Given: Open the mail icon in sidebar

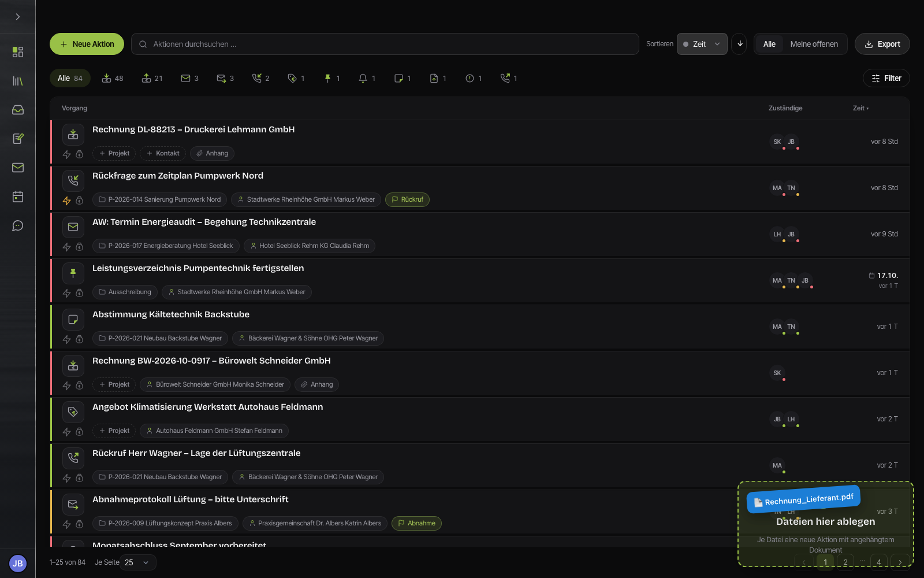Looking at the screenshot, I should (x=18, y=168).
